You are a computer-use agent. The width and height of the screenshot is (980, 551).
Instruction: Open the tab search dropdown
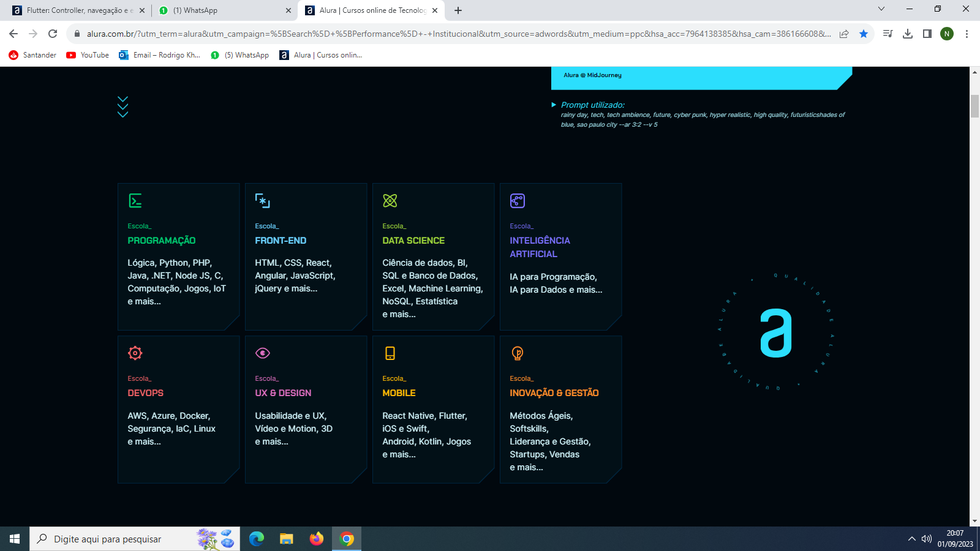pos(881,9)
